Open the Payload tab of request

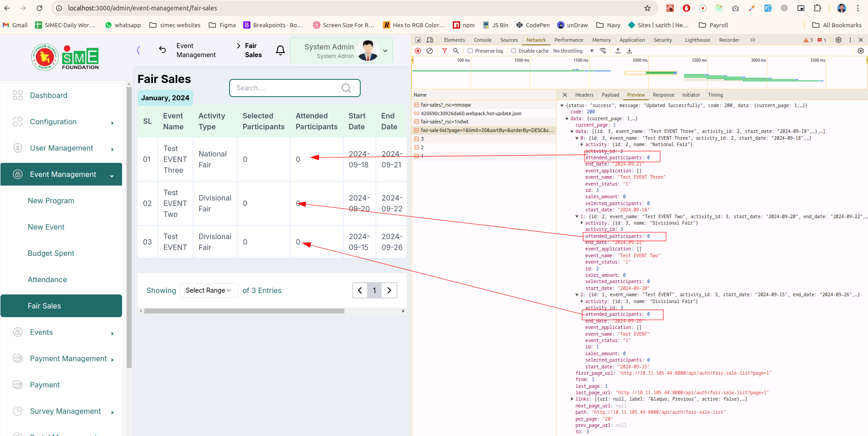click(x=610, y=95)
